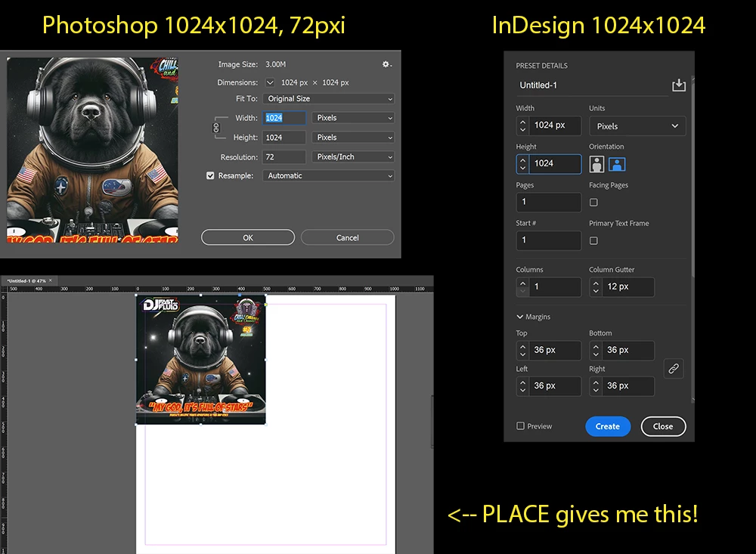The width and height of the screenshot is (756, 554).
Task: Click the InDesign document window vertical scrollbar
Action: click(x=432, y=422)
